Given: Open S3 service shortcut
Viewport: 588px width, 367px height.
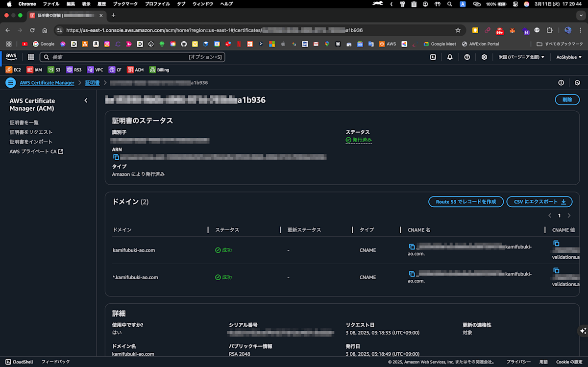Looking at the screenshot, I should pos(54,70).
